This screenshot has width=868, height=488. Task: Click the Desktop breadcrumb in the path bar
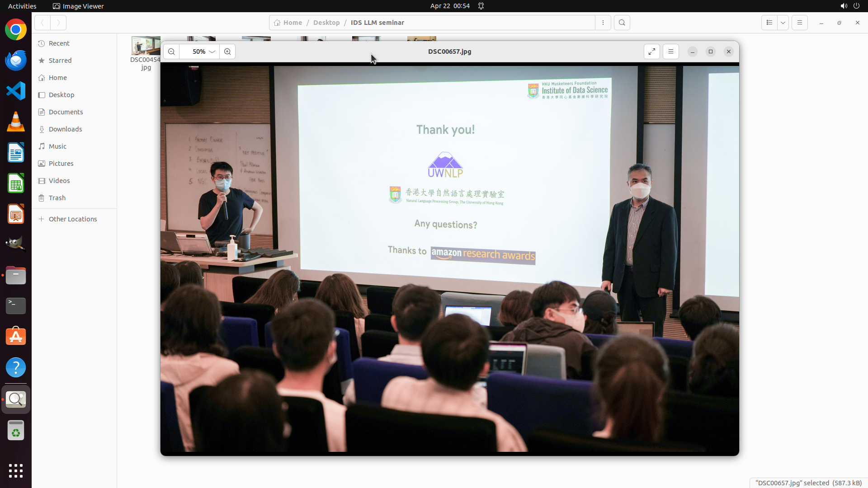(326, 23)
